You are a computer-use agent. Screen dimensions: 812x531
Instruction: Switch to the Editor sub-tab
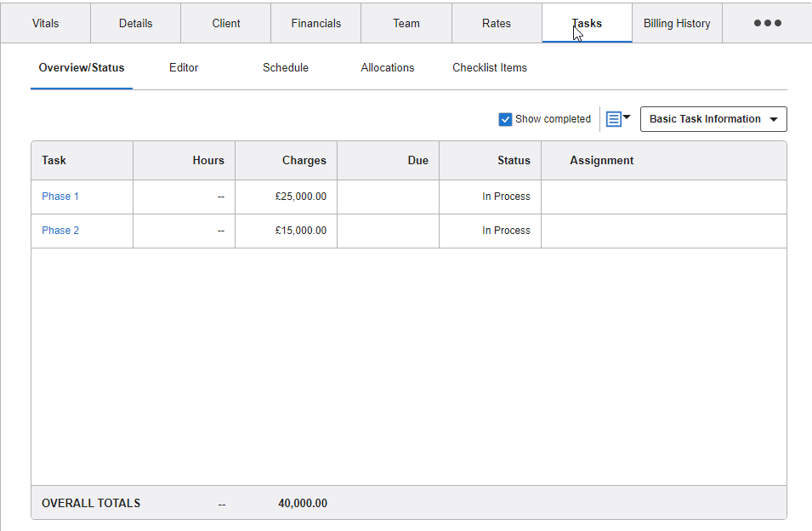click(184, 68)
